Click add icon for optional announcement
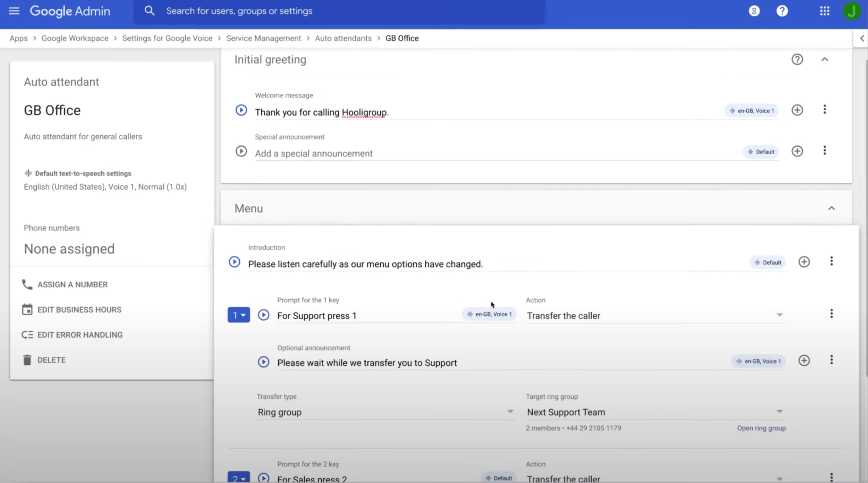The image size is (868, 483). click(804, 360)
